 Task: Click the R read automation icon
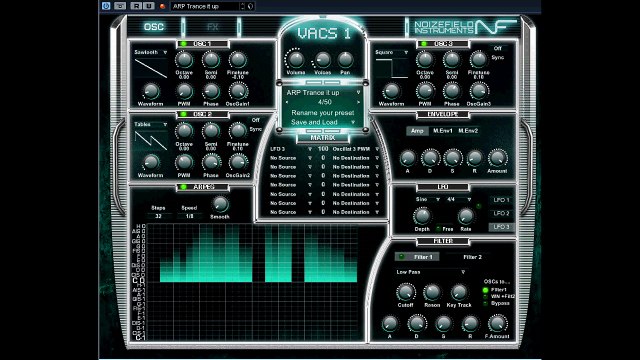click(x=136, y=6)
